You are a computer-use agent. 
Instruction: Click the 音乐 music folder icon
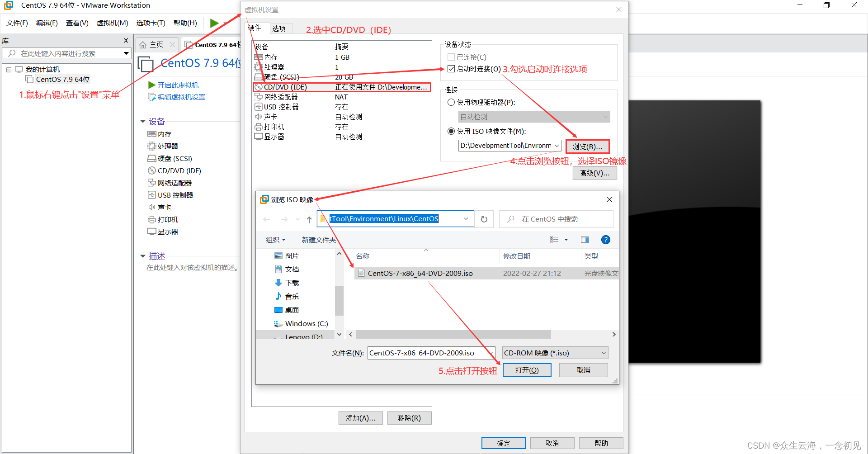tap(278, 296)
